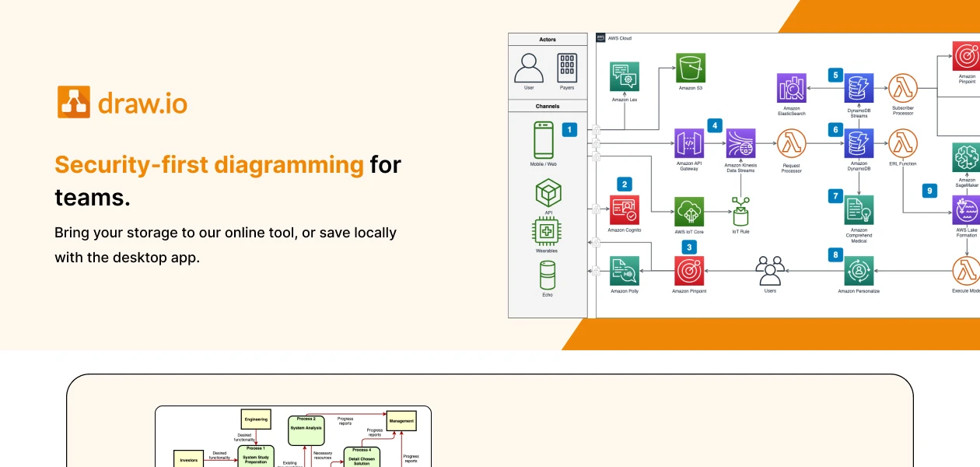
Task: Click the AWS IoT Core cloud icon
Action: click(689, 210)
